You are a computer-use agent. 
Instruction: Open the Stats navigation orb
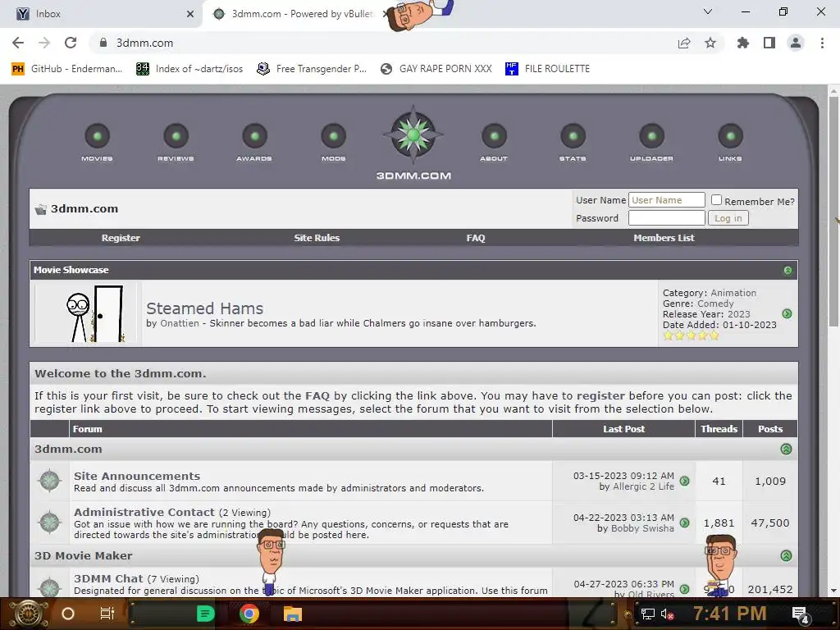tap(573, 136)
